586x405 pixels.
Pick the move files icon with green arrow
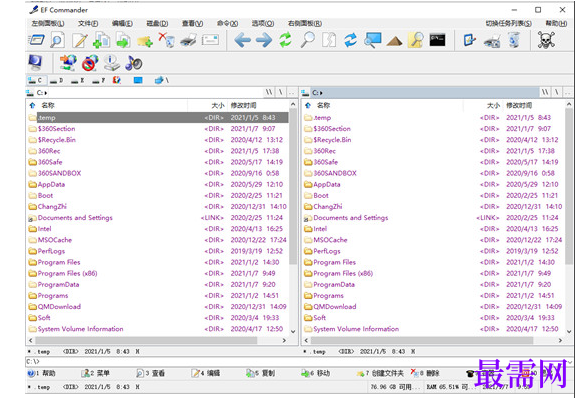123,40
